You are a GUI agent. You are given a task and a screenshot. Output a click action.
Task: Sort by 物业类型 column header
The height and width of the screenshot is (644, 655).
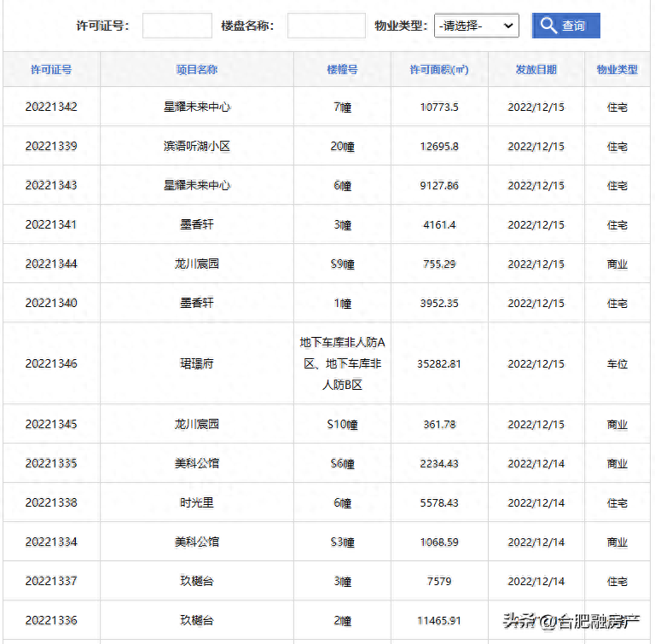tap(617, 69)
